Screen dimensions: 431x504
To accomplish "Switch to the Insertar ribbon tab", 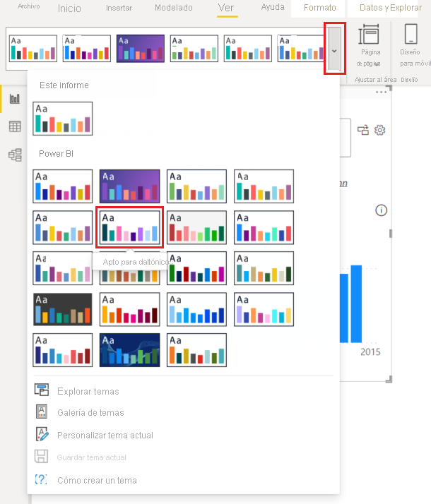I will [x=119, y=8].
